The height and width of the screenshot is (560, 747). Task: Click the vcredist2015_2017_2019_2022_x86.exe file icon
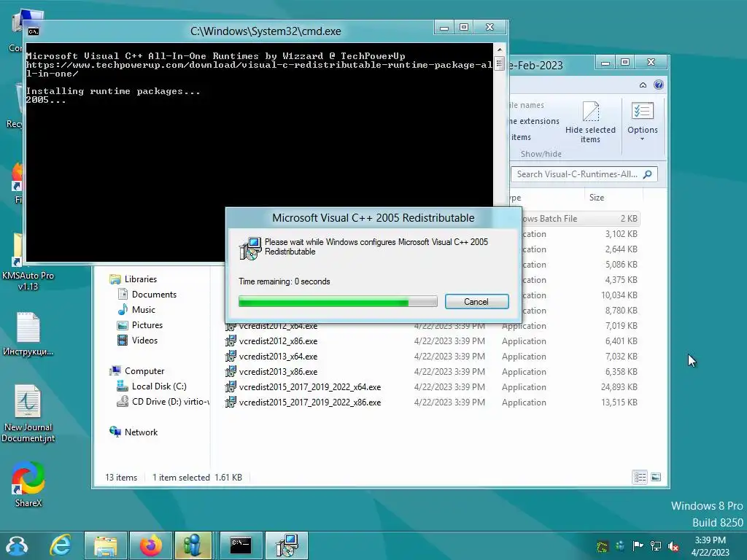[x=231, y=402]
